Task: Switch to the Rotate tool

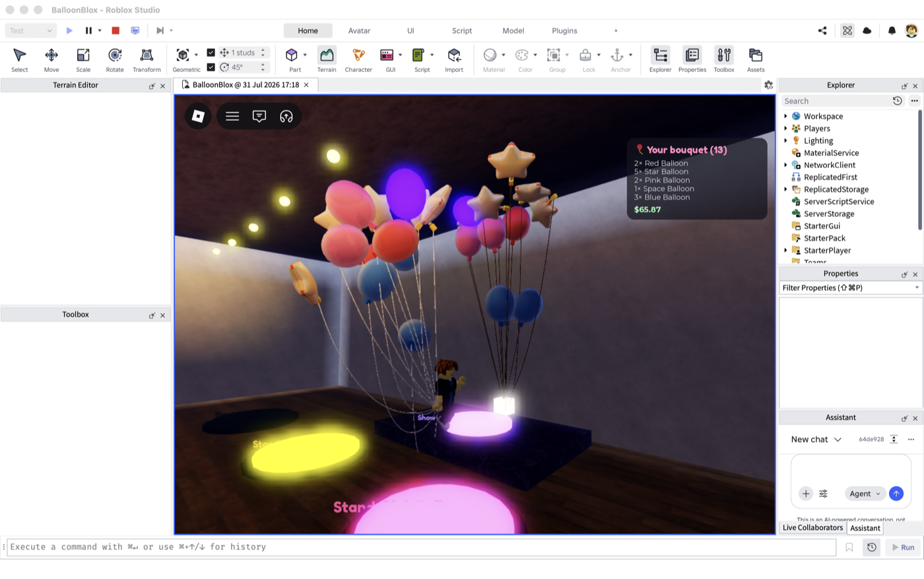Action: point(115,59)
